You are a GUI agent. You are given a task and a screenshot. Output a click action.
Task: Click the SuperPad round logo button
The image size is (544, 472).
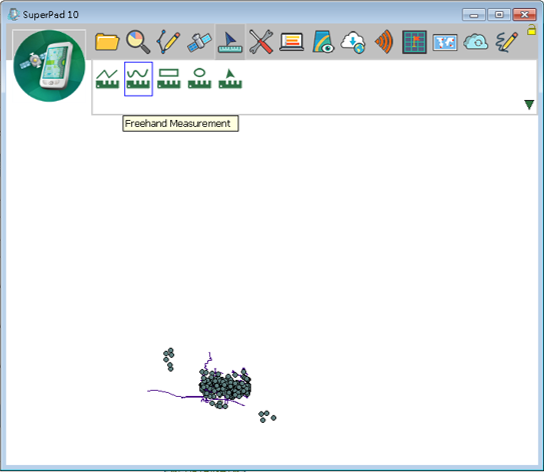coord(49,66)
